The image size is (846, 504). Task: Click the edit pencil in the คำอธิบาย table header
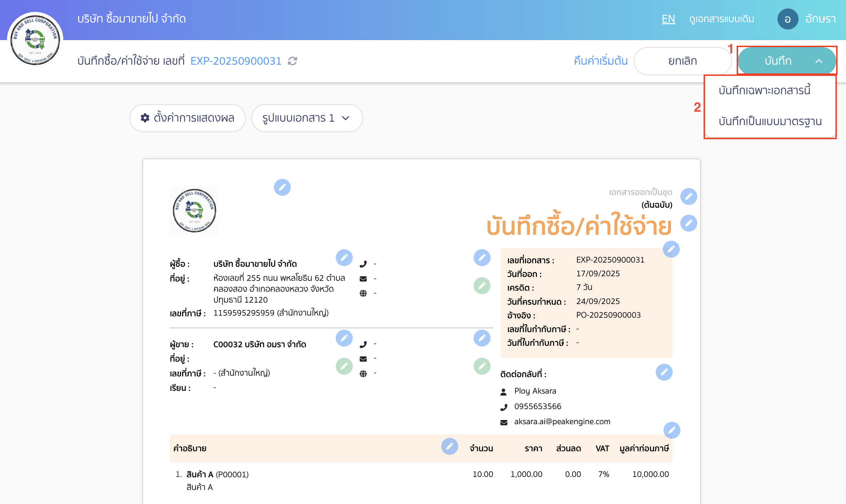pyautogui.click(x=449, y=446)
